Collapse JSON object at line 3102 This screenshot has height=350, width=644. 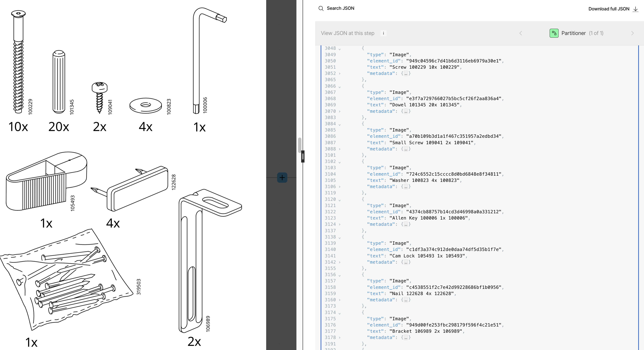pyautogui.click(x=339, y=162)
